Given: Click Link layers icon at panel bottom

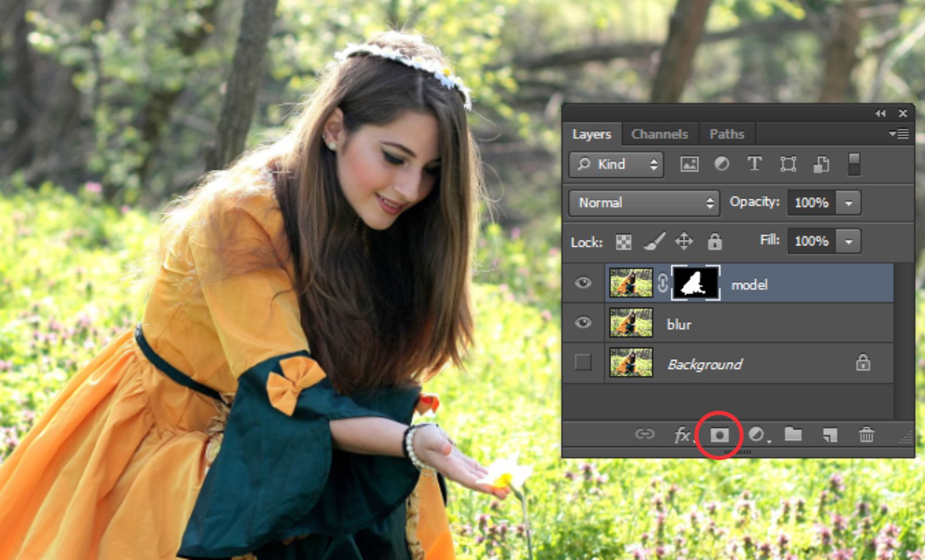Looking at the screenshot, I should 645,434.
